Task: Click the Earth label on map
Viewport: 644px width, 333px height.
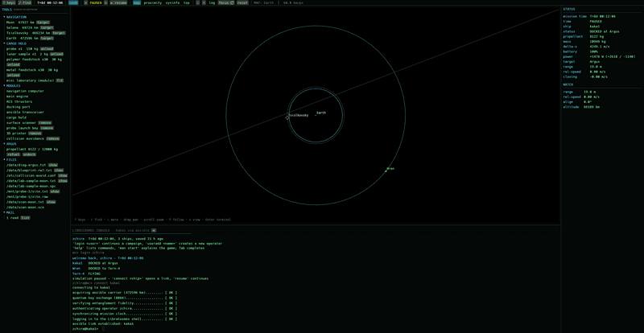Action: [x=321, y=113]
